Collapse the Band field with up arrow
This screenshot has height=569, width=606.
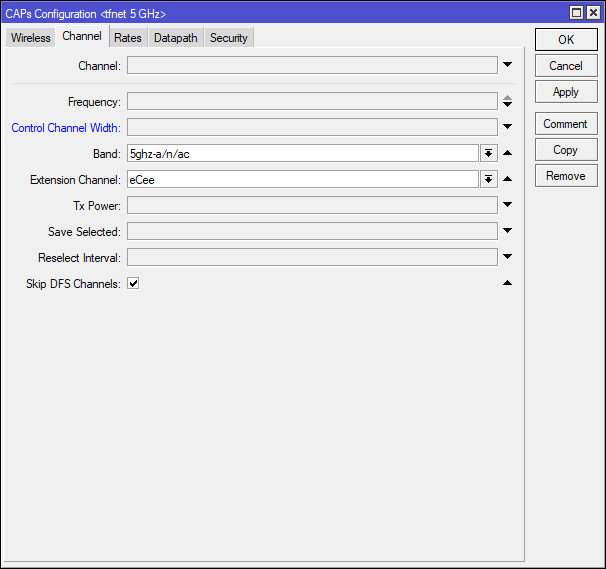point(507,153)
